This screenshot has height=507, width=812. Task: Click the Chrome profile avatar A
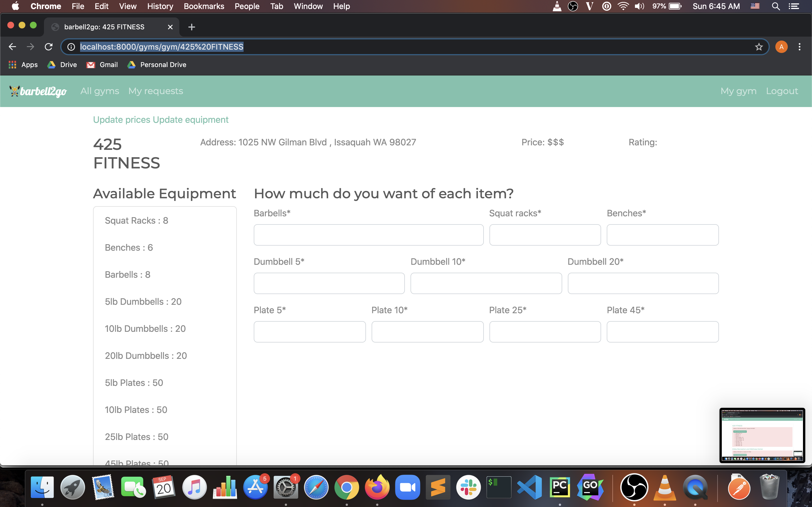click(781, 46)
